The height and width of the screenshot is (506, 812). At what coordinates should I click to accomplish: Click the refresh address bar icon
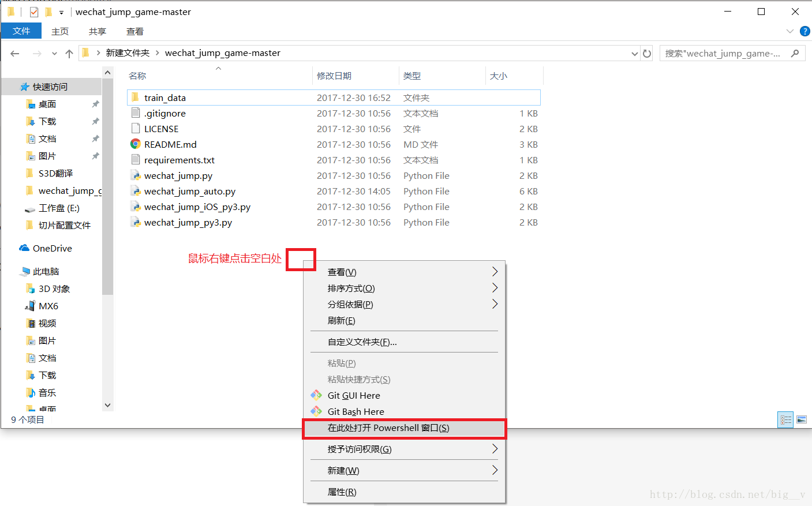point(647,53)
